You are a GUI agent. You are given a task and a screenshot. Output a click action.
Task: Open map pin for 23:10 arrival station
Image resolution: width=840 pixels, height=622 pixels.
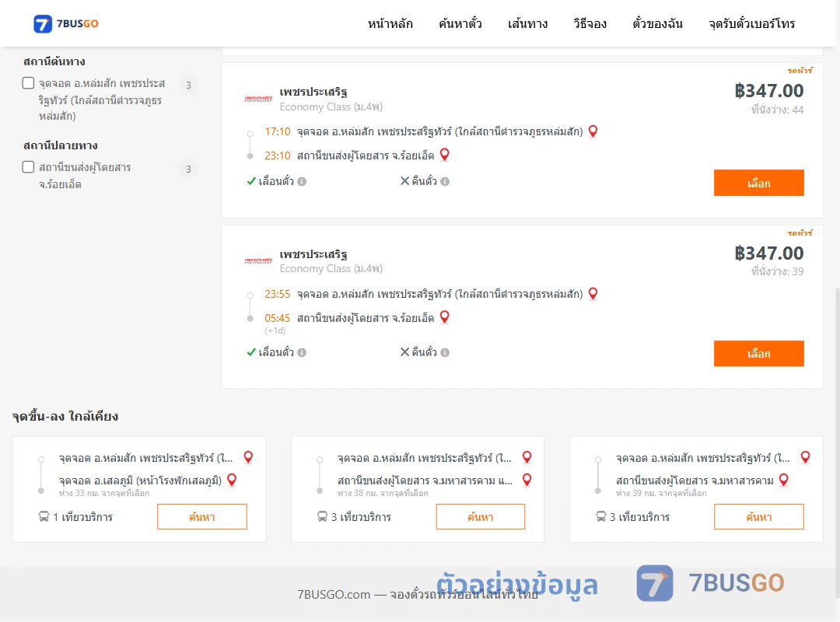445,155
